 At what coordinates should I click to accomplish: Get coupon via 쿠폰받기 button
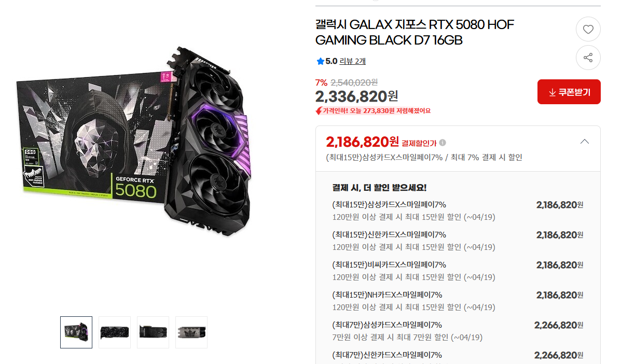point(569,92)
